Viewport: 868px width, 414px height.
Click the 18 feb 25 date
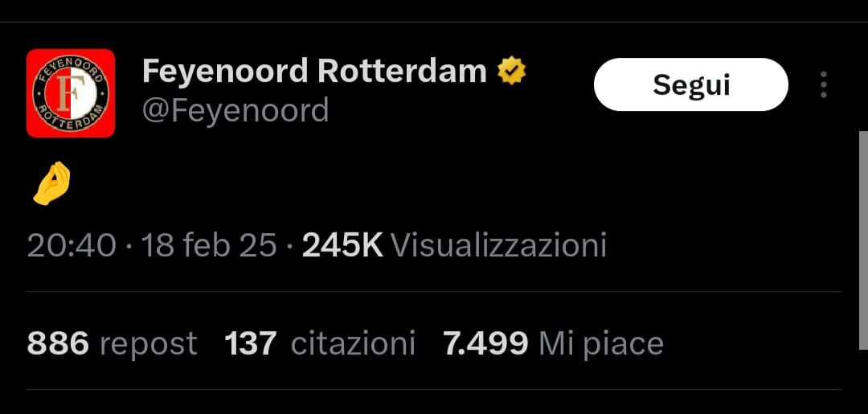point(209,245)
